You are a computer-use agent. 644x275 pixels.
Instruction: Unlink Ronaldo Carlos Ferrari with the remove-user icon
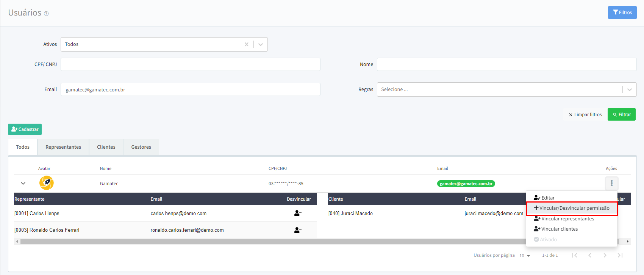coord(298,230)
